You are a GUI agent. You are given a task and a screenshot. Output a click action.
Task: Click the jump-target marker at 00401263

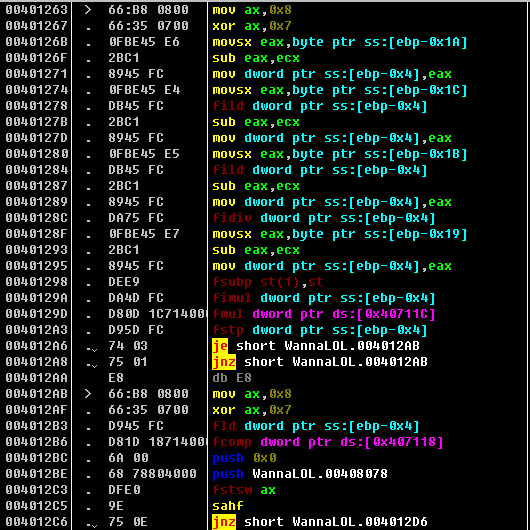88,10
